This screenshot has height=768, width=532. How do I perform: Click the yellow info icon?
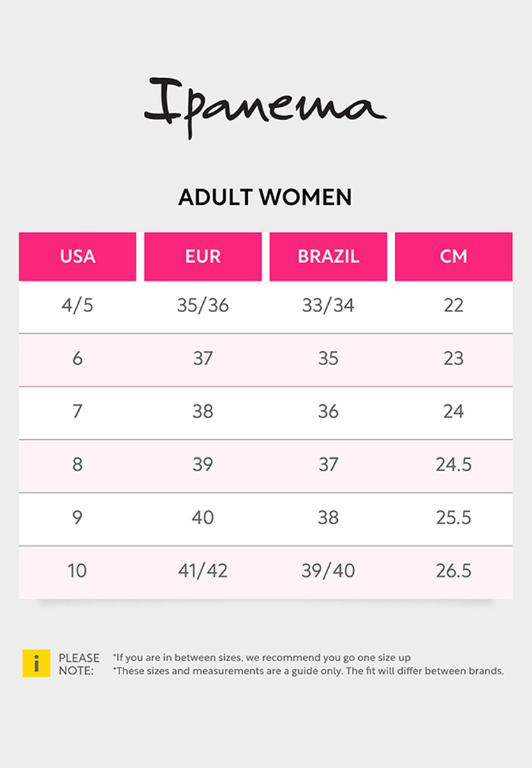(36, 663)
